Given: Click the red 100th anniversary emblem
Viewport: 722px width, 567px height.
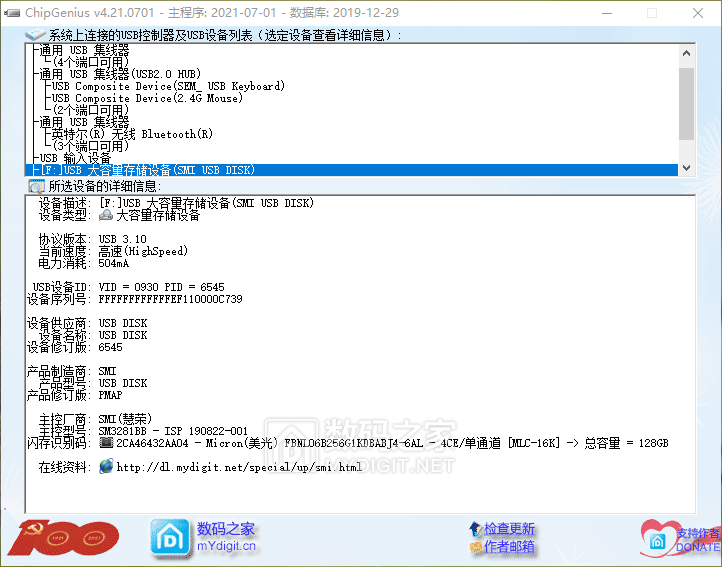Looking at the screenshot, I should pos(64,538).
